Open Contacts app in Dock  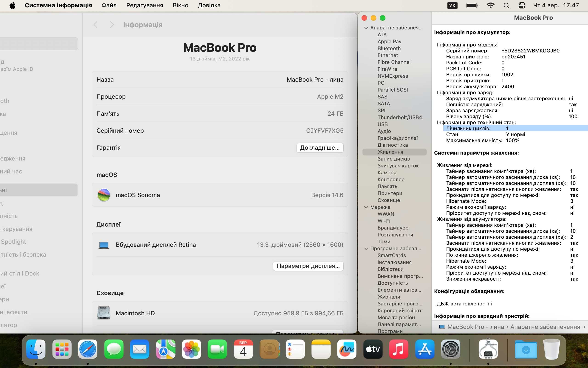coord(269,349)
